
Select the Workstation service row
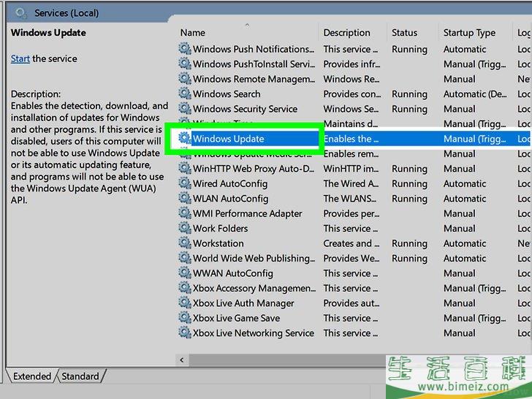(x=354, y=243)
